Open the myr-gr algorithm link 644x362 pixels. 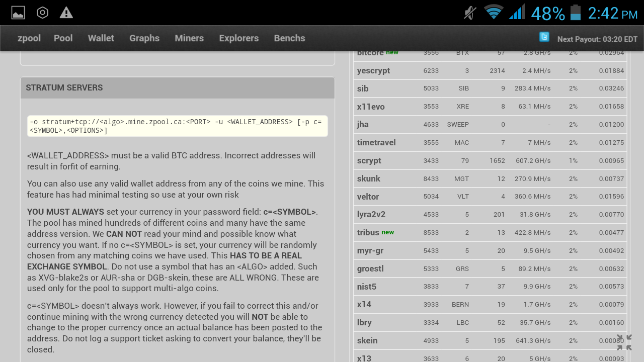[370, 251]
